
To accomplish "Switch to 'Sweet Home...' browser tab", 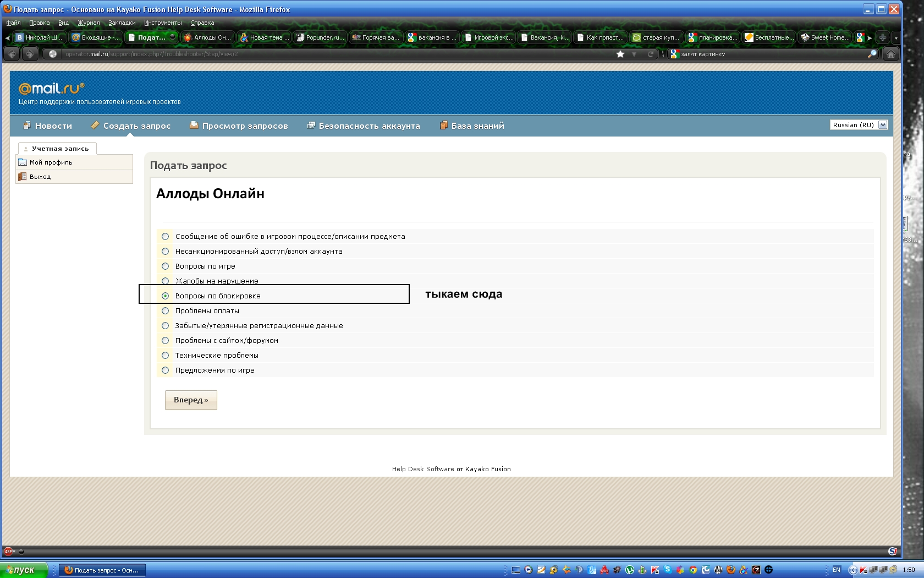I will [x=824, y=37].
